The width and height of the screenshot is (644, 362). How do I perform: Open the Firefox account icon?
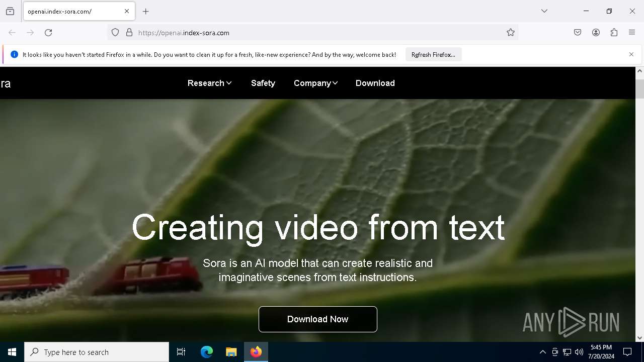[x=596, y=33]
